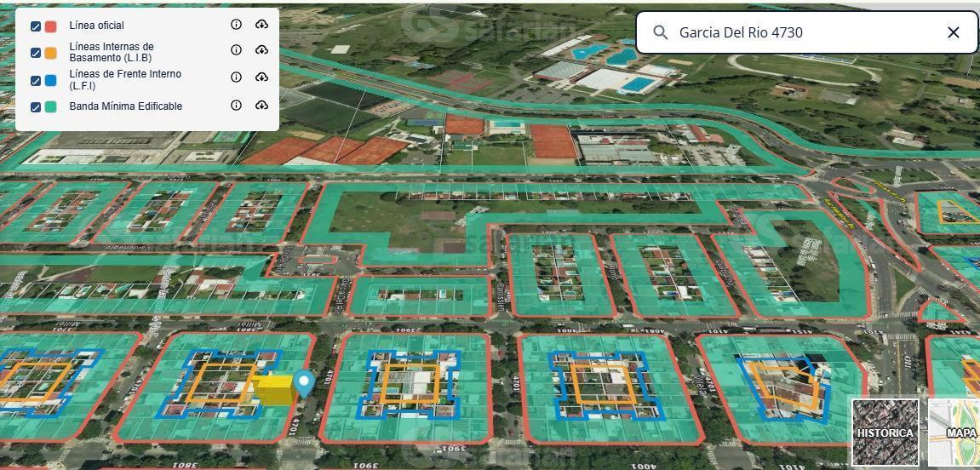The width and height of the screenshot is (980, 470).
Task: Open info for Líneas Internas de Basamento
Action: click(236, 50)
